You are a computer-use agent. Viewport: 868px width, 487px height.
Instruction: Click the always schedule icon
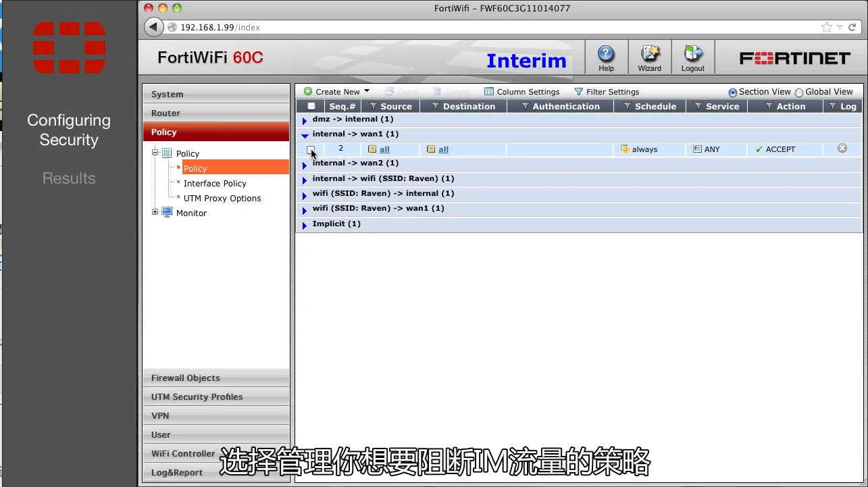(x=625, y=149)
